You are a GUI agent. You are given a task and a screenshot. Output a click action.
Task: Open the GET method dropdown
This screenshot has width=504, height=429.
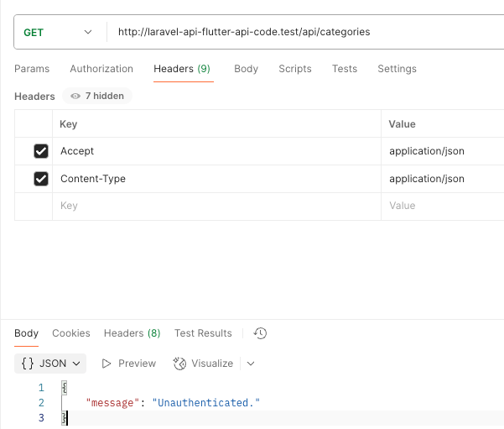coord(57,33)
